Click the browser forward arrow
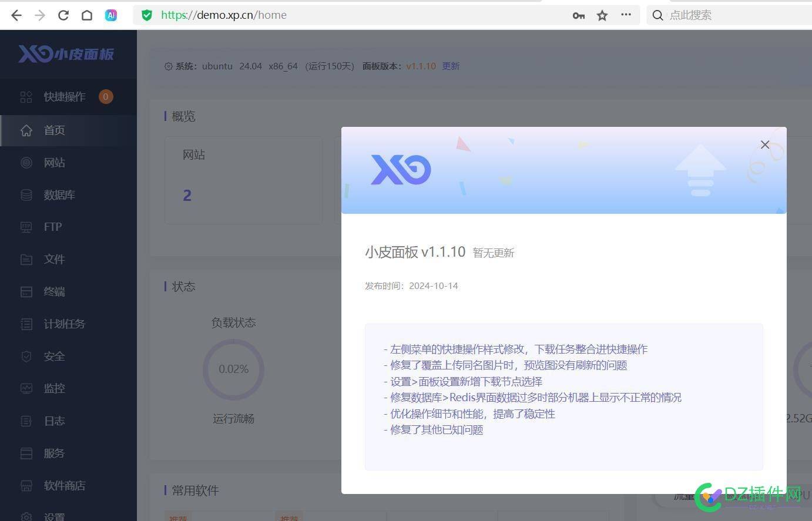Screen dimensions: 812x521 [x=40, y=15]
